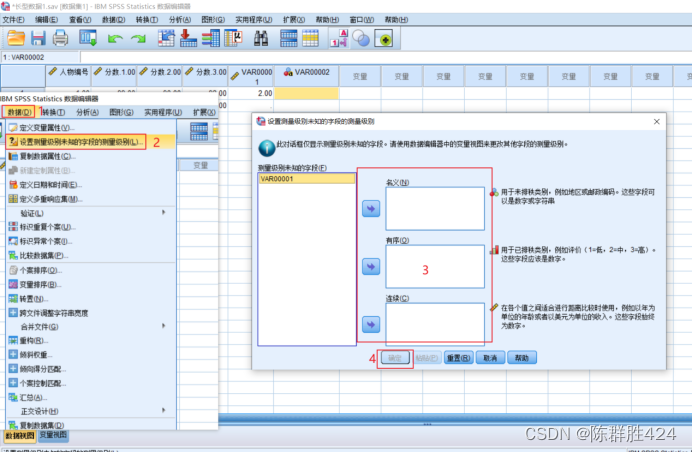
Task: Click the Open data document folder icon
Action: 16,38
